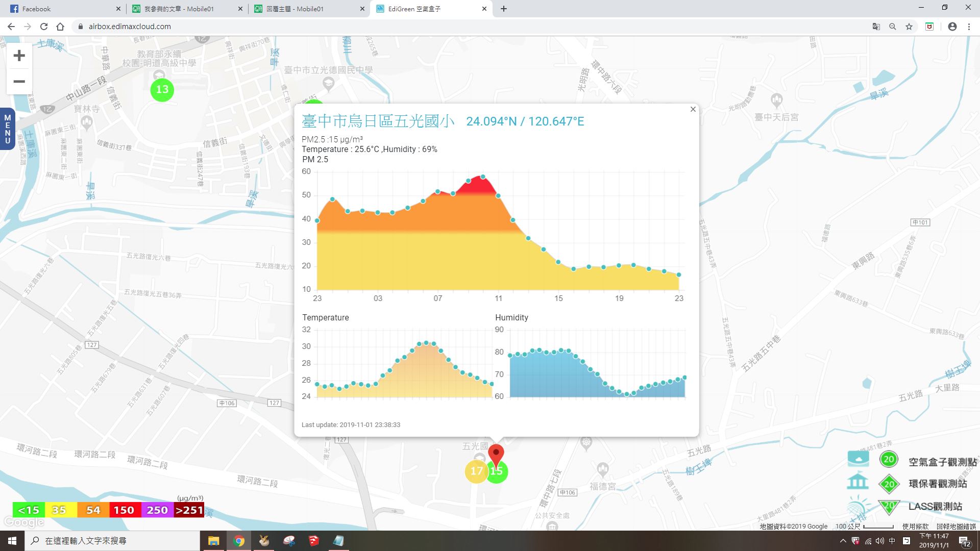The width and height of the screenshot is (980, 551).
Task: Open the 使用條款 link
Action: pos(915,527)
